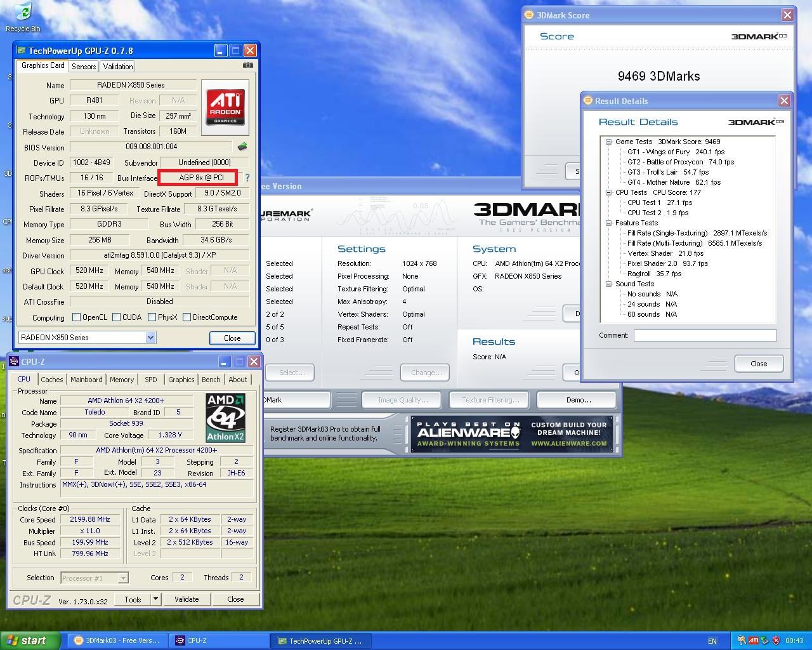Click 3DMark Score window title icon
The width and height of the screenshot is (812, 650).
529,15
